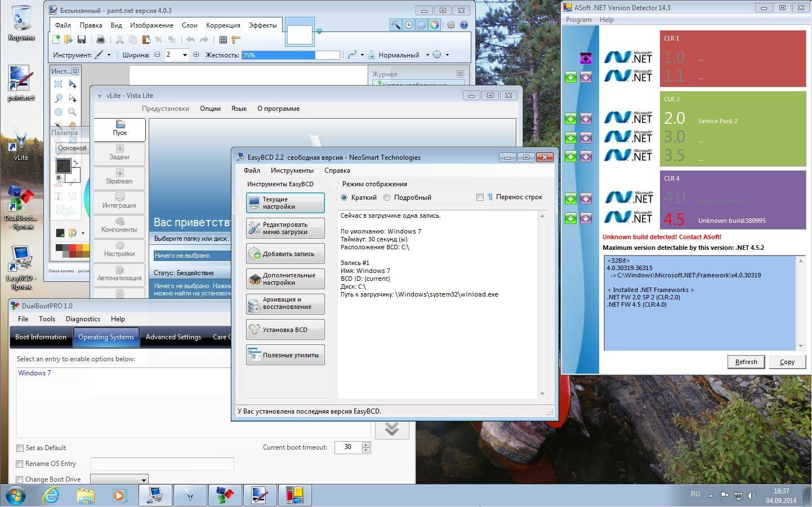Enable the Перенос строк checkbox
The height and width of the screenshot is (507, 812).
480,198
